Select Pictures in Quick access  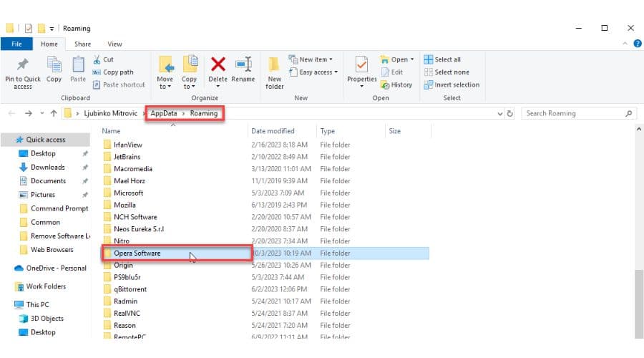[x=43, y=195]
